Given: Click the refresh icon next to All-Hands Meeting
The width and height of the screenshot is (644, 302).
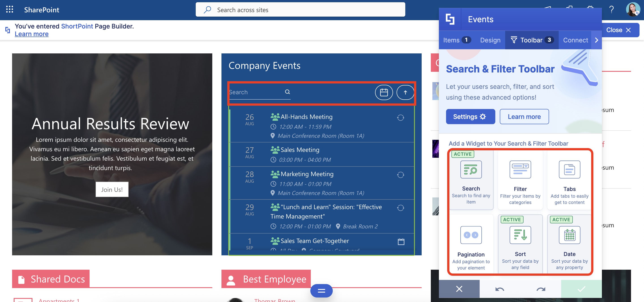Looking at the screenshot, I should point(401,117).
